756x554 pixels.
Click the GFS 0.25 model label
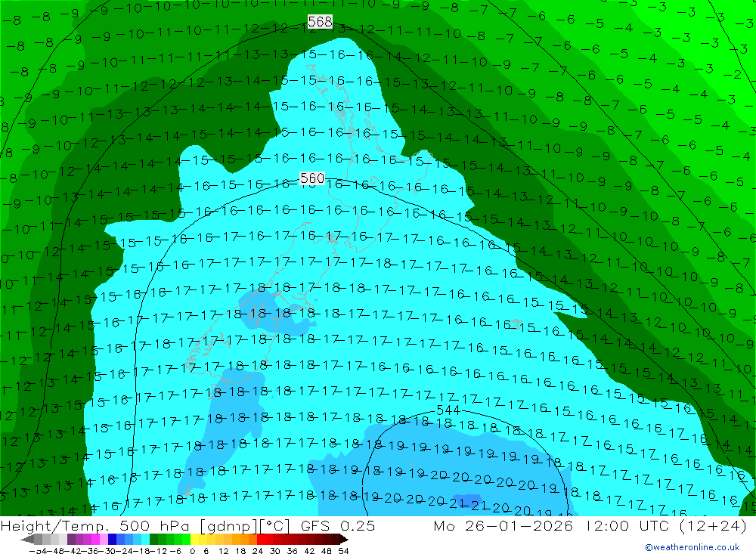[x=337, y=525]
